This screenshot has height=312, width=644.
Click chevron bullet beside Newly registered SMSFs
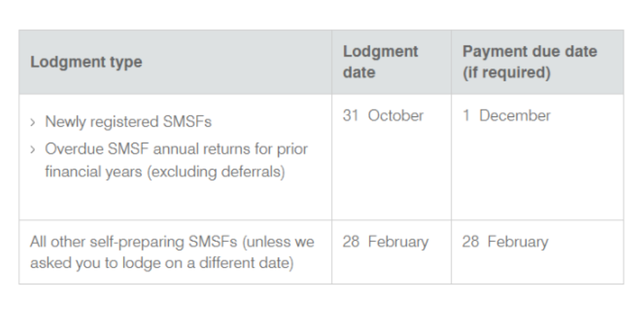(33, 122)
